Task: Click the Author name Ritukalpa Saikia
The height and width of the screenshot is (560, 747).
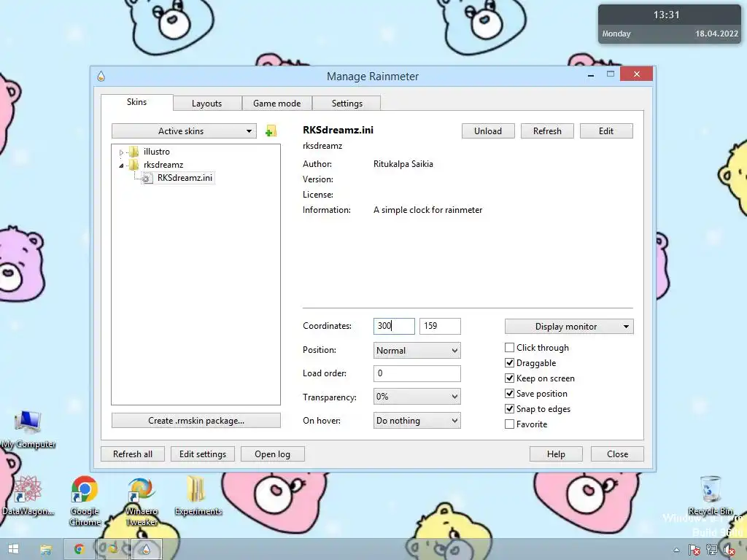Action: coord(403,164)
